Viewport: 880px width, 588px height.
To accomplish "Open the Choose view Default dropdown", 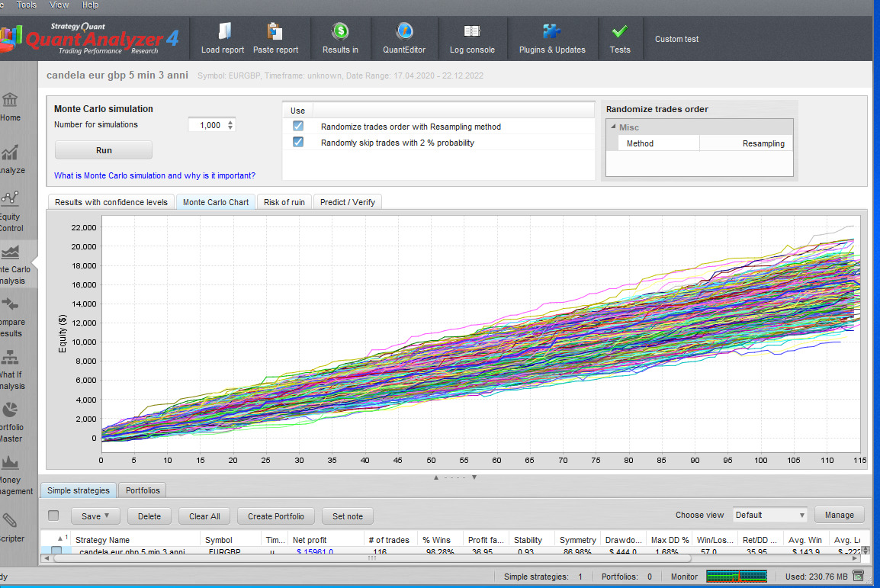I will click(769, 515).
